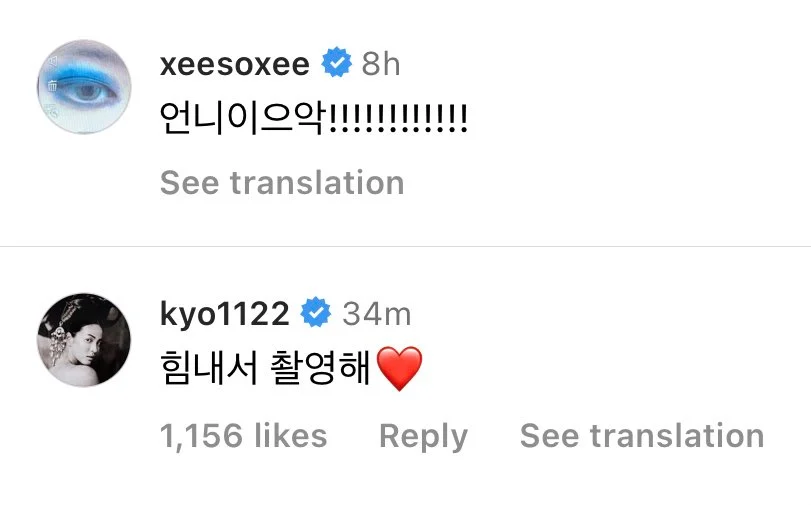Viewport: 811px width, 505px height.
Task: Click the word likes after 1,156
Action: pos(291,435)
